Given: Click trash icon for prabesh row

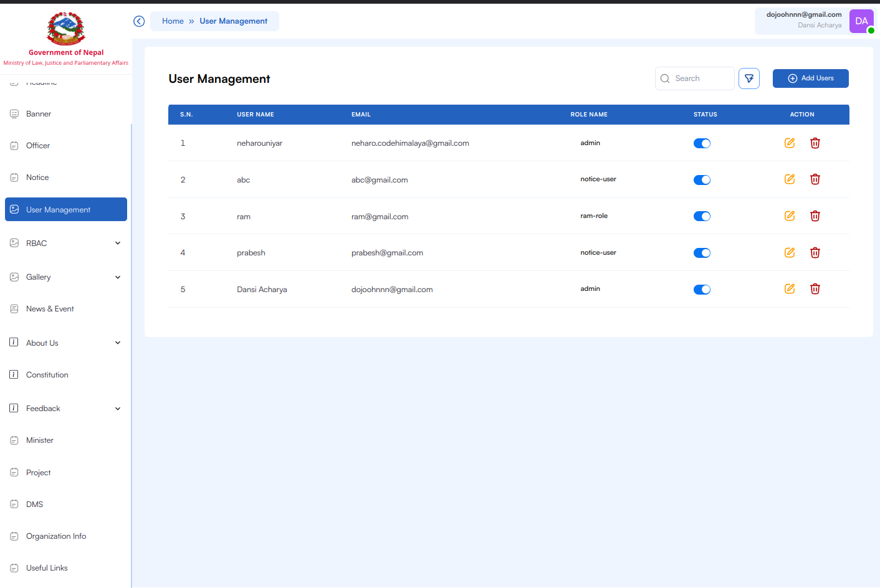Looking at the screenshot, I should coord(815,253).
